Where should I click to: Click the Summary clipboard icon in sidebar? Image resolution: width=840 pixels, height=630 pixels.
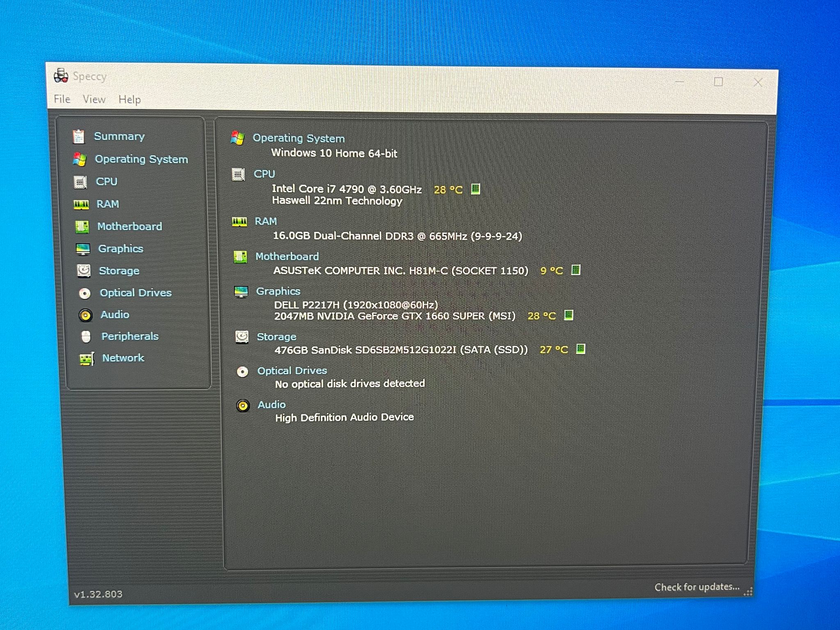[x=78, y=137]
